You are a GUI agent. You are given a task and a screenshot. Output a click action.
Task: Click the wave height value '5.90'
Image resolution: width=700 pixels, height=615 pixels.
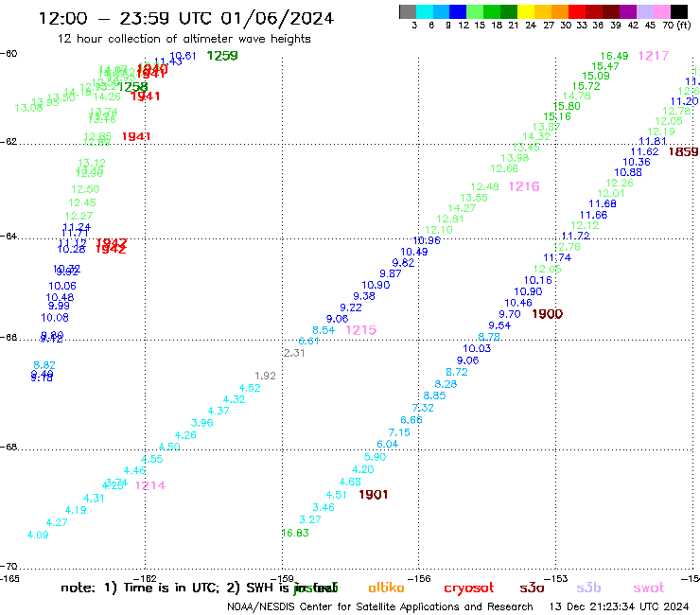[375, 457]
